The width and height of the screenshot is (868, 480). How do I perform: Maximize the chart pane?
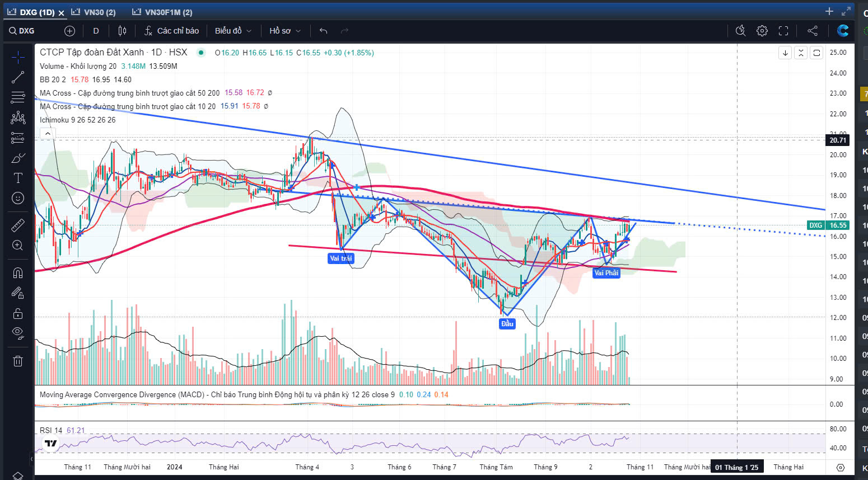click(x=816, y=53)
